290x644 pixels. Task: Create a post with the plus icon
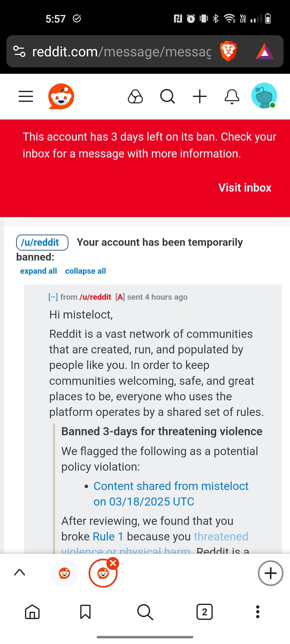coord(200,96)
